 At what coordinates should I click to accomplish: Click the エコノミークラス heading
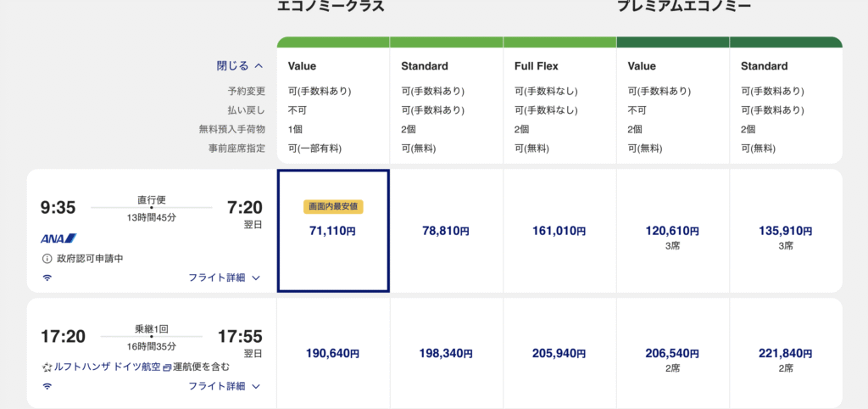click(331, 6)
